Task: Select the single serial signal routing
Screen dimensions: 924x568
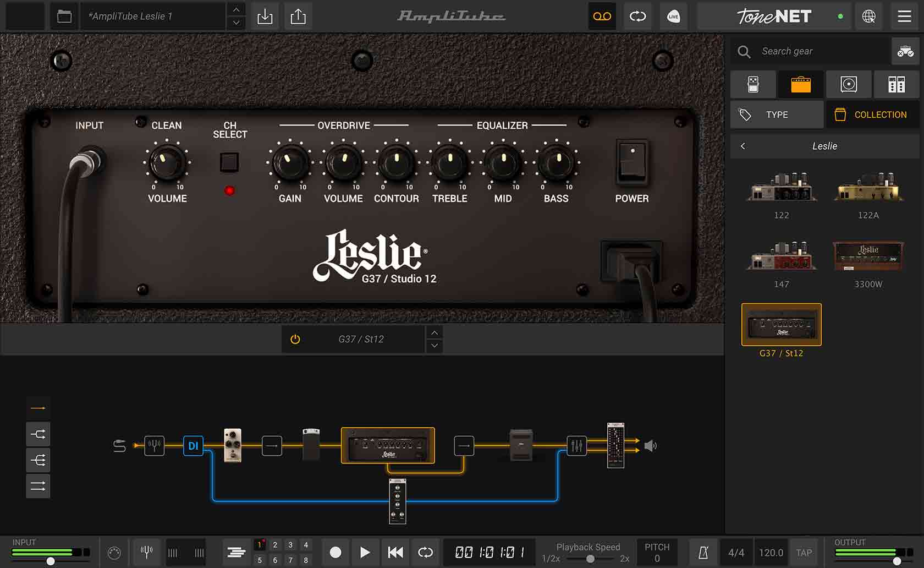Action: 38,408
